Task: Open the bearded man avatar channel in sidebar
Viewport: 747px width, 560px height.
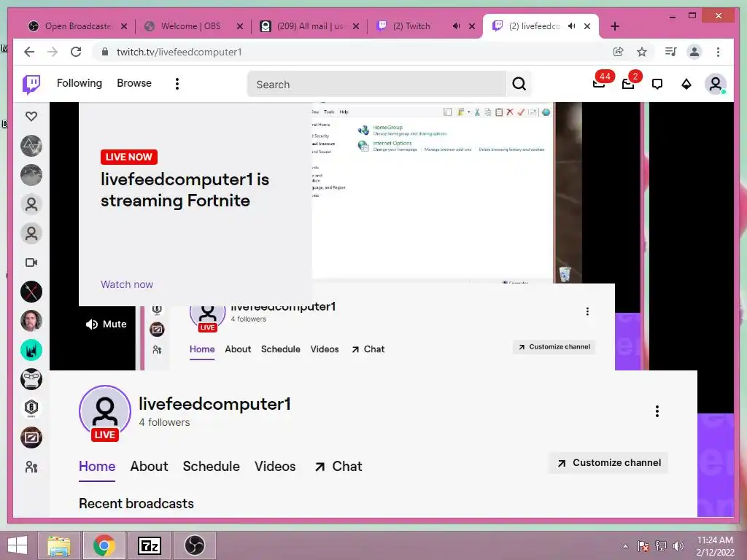Action: click(x=31, y=321)
